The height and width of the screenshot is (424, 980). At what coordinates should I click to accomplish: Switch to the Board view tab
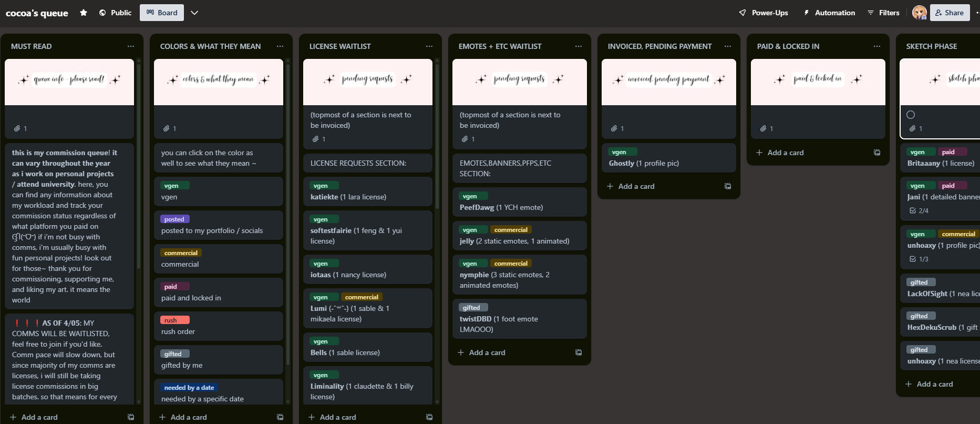tap(162, 13)
